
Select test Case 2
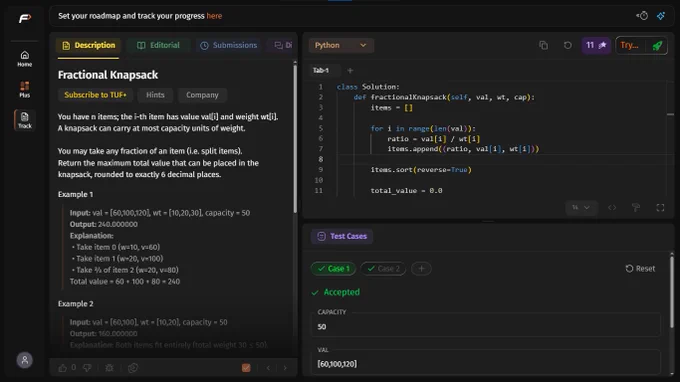click(x=383, y=268)
